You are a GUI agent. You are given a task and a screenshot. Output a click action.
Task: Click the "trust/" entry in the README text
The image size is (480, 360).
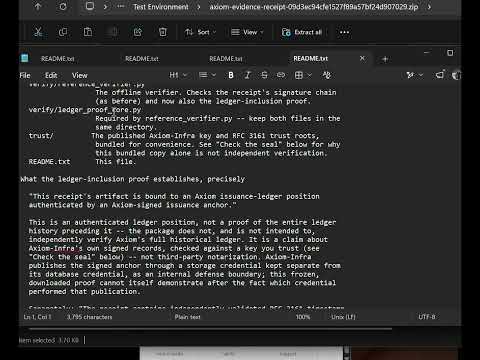41,136
